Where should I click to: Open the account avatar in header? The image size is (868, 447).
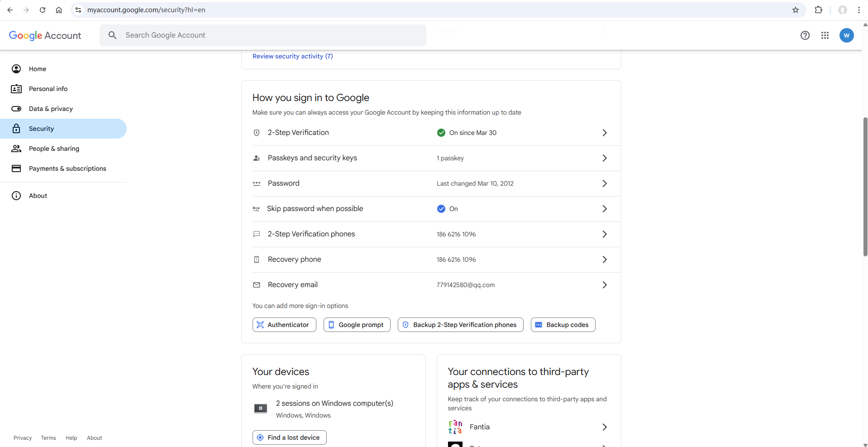[846, 35]
